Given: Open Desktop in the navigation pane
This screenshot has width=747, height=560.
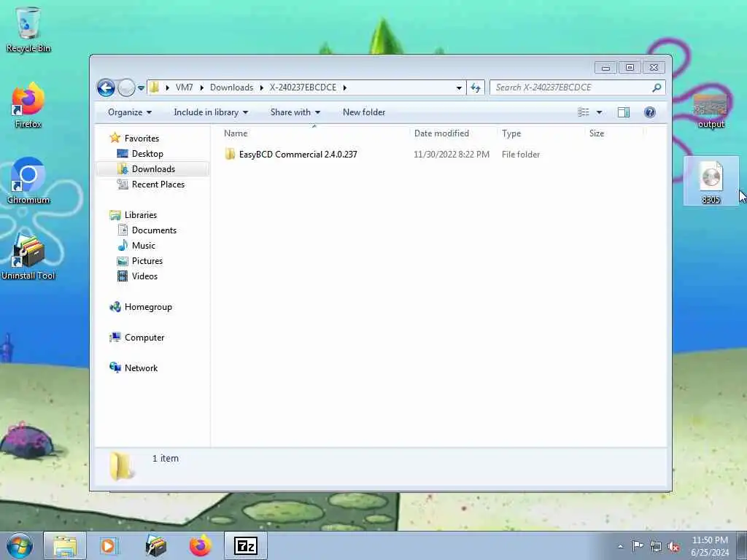Looking at the screenshot, I should pos(147,154).
